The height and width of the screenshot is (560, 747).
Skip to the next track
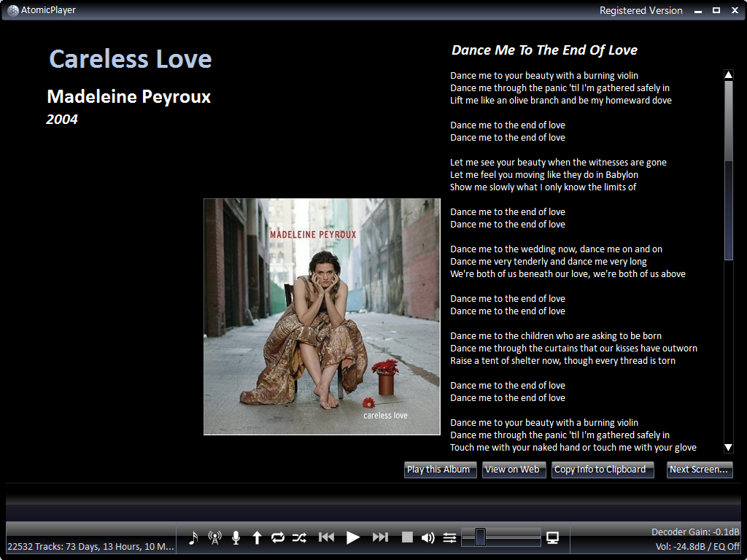coord(380,537)
